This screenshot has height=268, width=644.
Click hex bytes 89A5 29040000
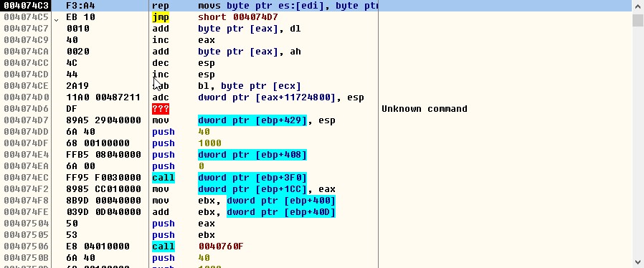point(103,120)
